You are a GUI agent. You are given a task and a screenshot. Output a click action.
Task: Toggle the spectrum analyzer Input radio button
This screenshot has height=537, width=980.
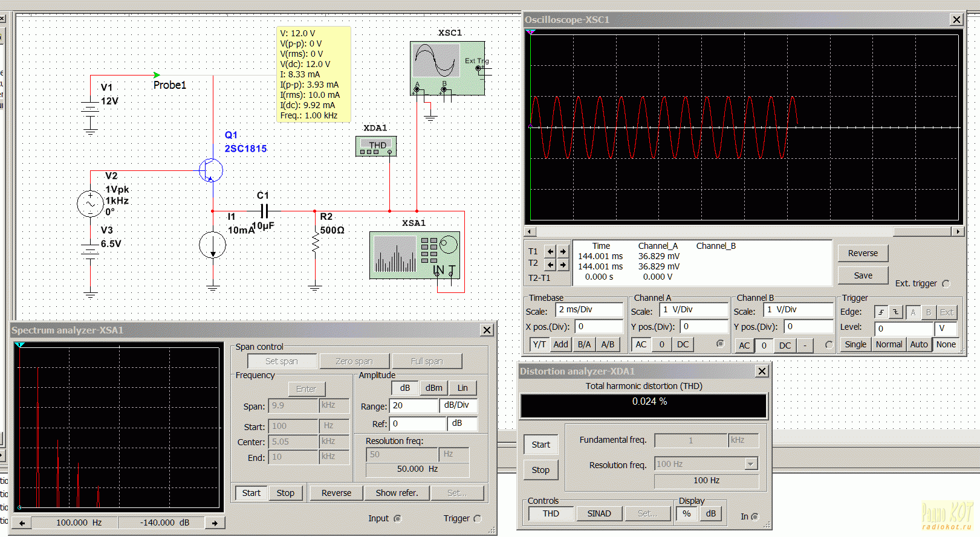tap(398, 519)
